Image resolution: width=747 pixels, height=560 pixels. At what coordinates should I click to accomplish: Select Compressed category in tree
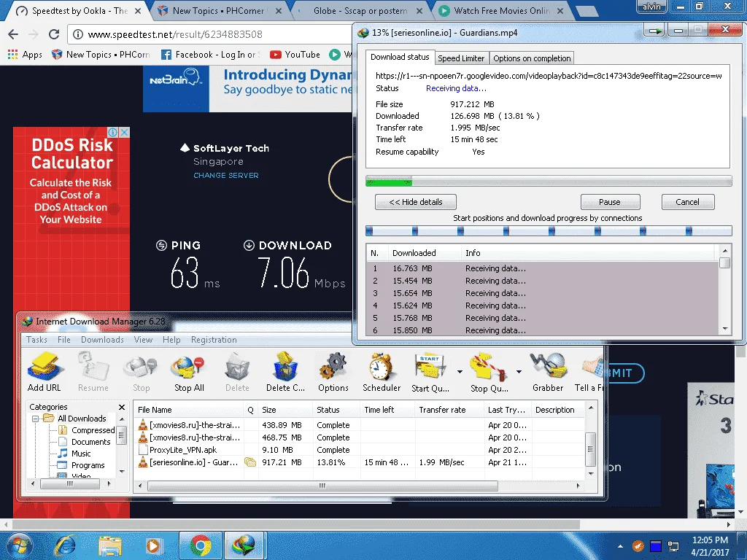(93, 430)
